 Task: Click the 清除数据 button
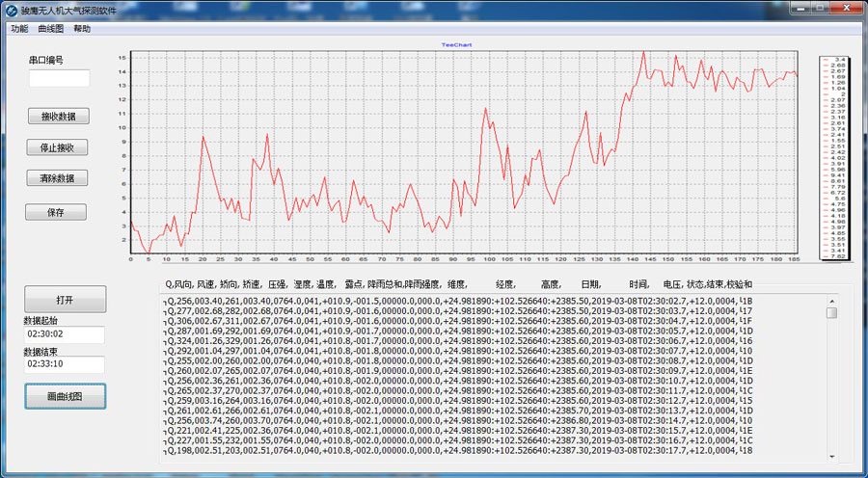point(58,178)
